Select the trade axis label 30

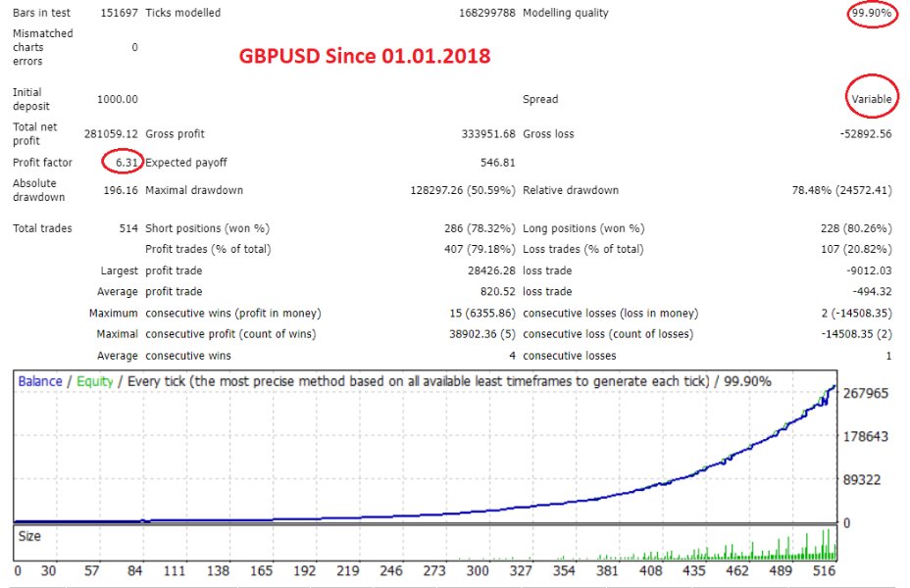click(48, 570)
